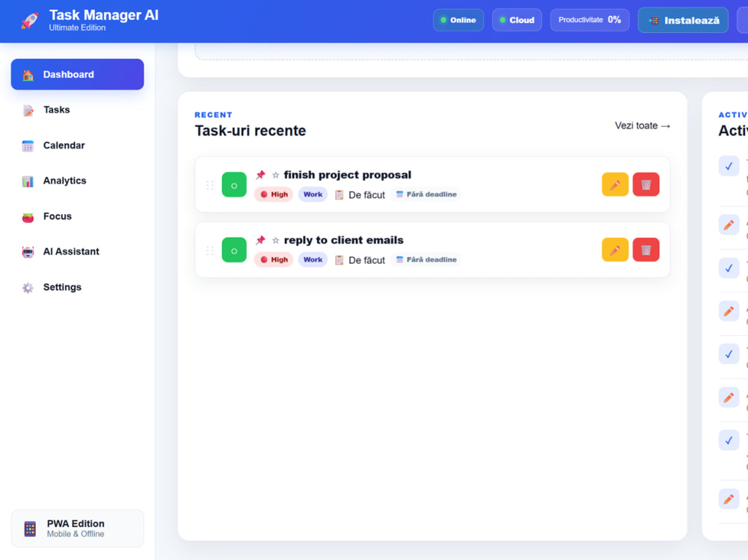The height and width of the screenshot is (560, 748).
Task: Go to Tasks page
Action: 77,110
